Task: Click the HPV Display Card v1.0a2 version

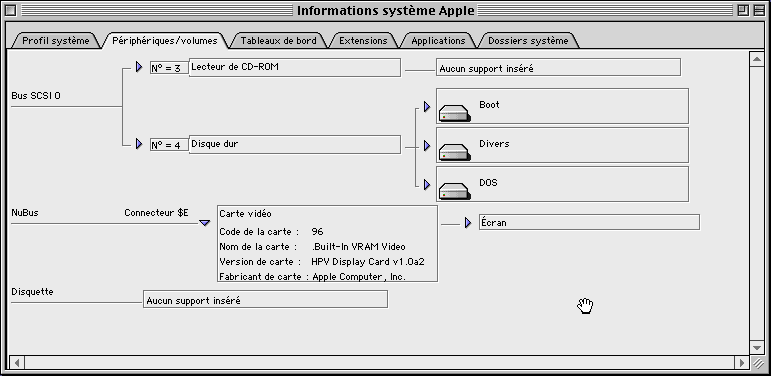Action: (367, 262)
